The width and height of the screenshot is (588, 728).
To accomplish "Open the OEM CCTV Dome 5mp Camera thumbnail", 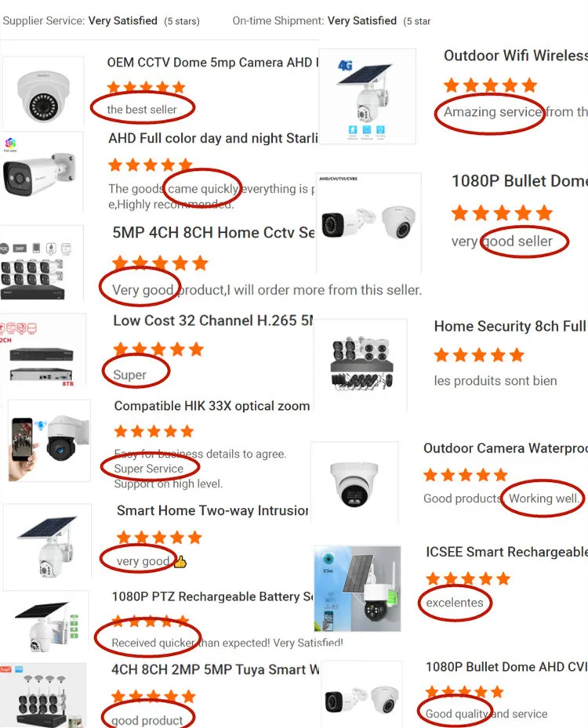I will pyautogui.click(x=43, y=92).
